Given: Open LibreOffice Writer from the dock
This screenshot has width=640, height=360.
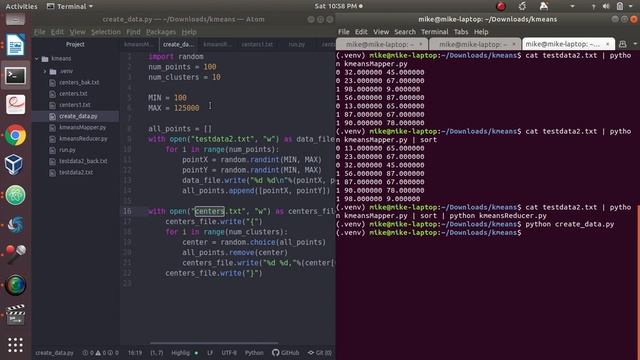Looking at the screenshot, I should [16, 45].
